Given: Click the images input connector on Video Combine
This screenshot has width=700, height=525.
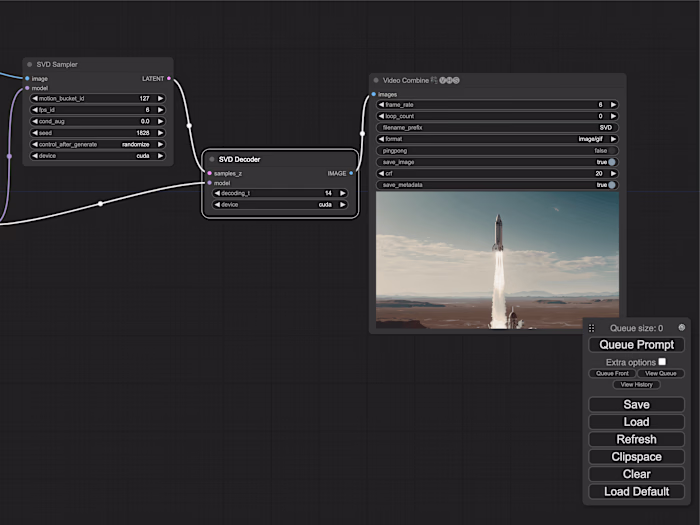Looking at the screenshot, I should [x=374, y=94].
